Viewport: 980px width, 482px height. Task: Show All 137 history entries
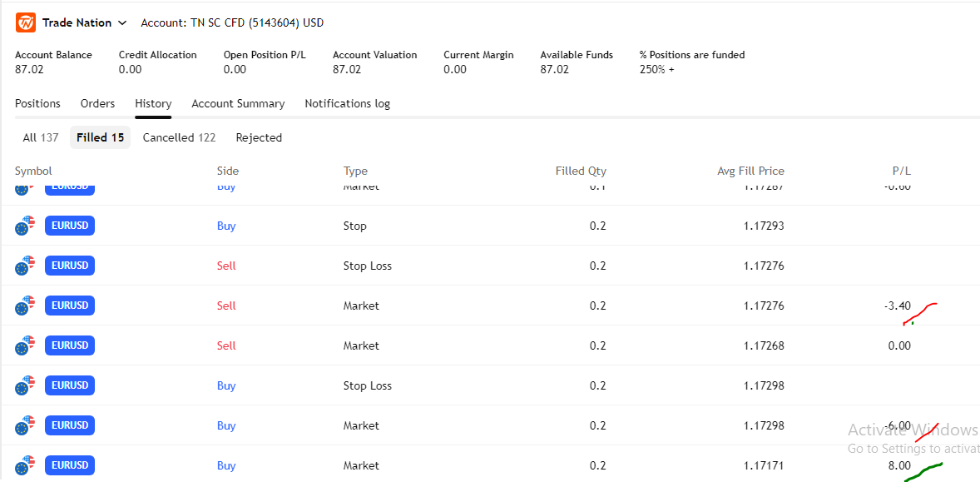41,137
